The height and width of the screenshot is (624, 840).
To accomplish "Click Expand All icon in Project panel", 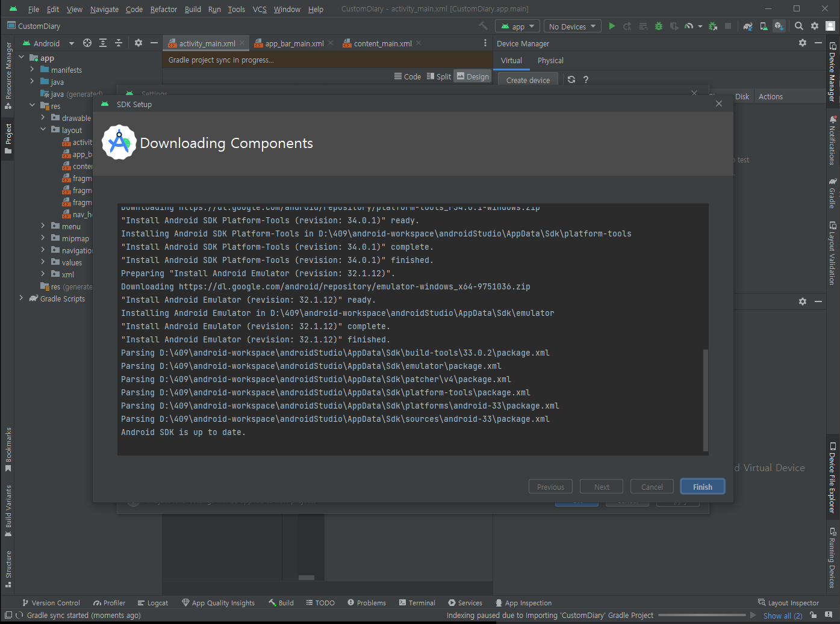I will click(103, 43).
